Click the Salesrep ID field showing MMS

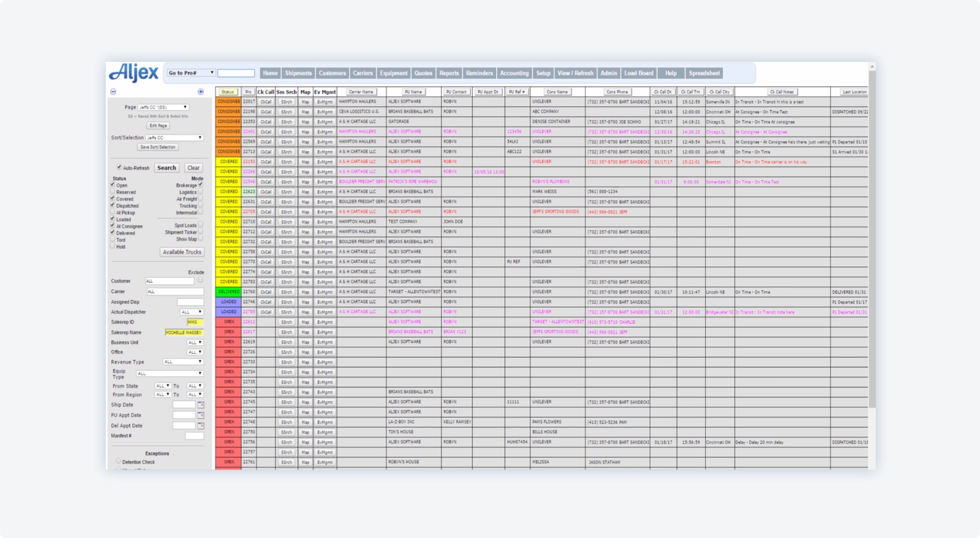click(195, 322)
